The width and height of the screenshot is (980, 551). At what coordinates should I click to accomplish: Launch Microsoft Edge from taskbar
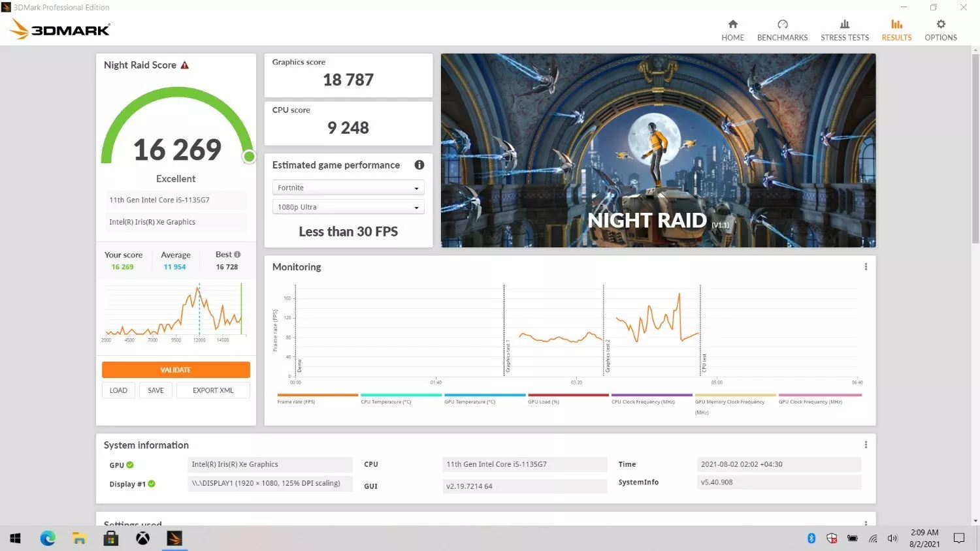(48, 539)
